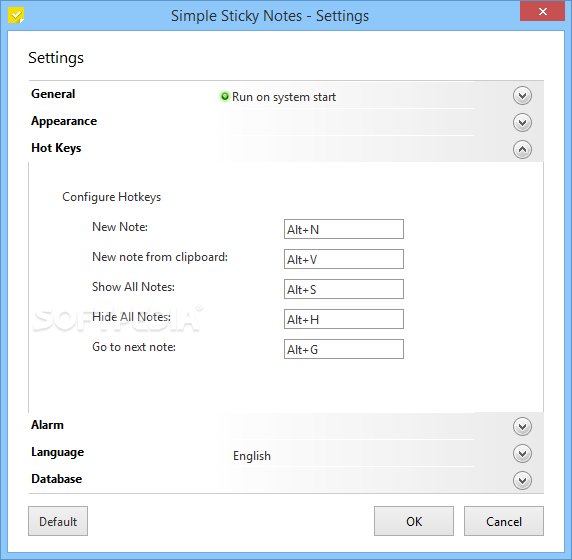Click the New Note hotkey field
Image resolution: width=572 pixels, height=560 pixels.
tap(344, 229)
